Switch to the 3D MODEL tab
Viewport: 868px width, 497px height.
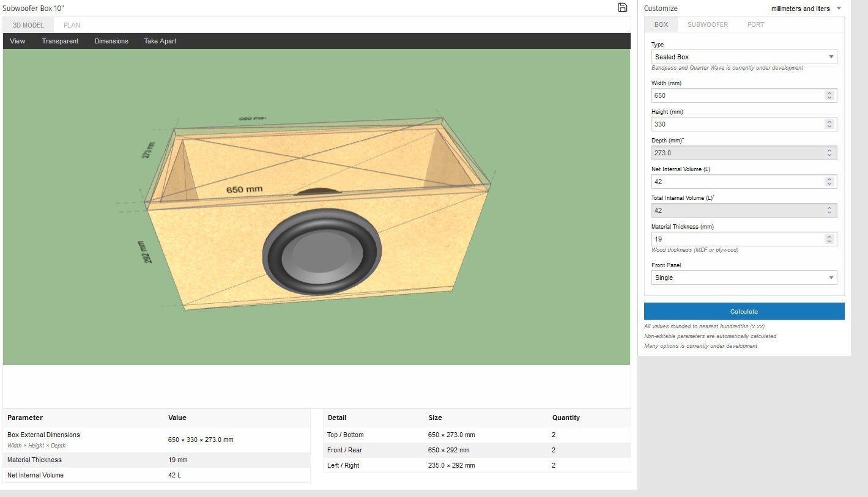point(28,25)
